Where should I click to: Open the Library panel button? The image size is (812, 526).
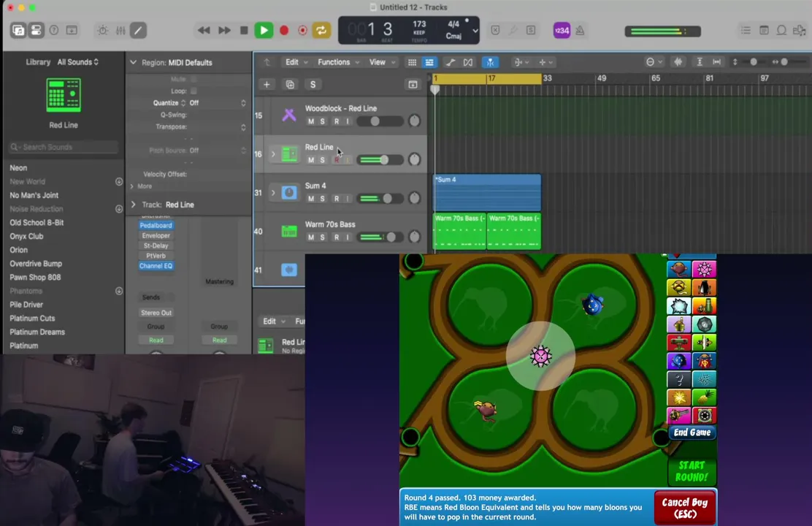(x=18, y=30)
